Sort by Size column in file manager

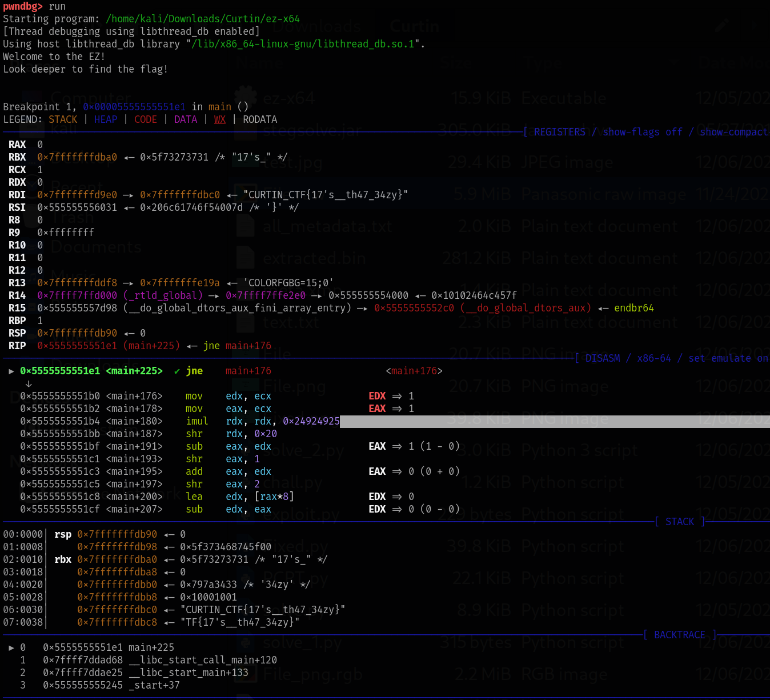456,63
